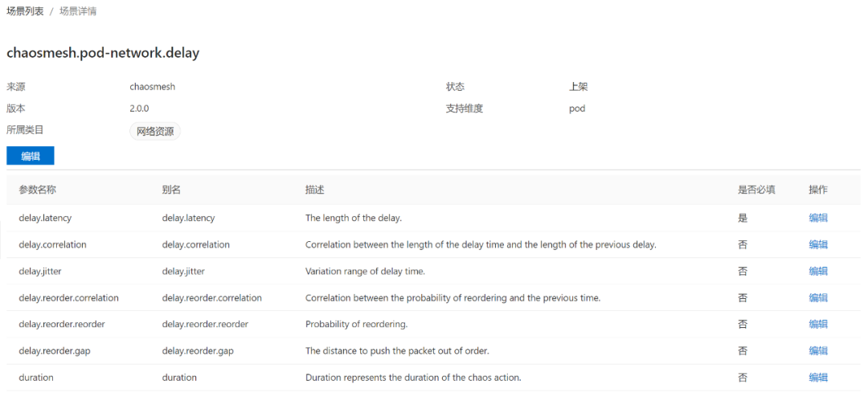Click the duration description text
This screenshot has height=397, width=868.
[x=413, y=377]
